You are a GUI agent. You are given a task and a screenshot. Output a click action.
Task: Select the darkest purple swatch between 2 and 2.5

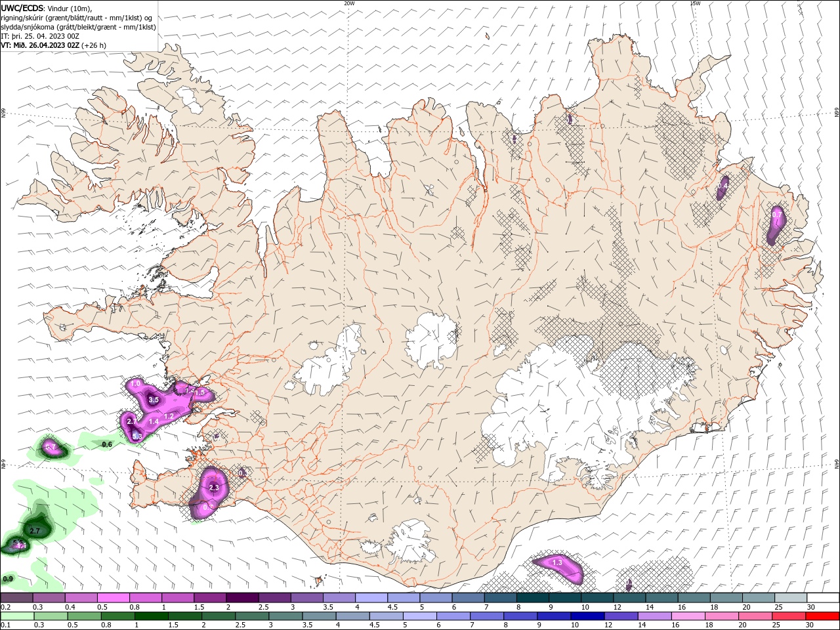click(x=242, y=598)
